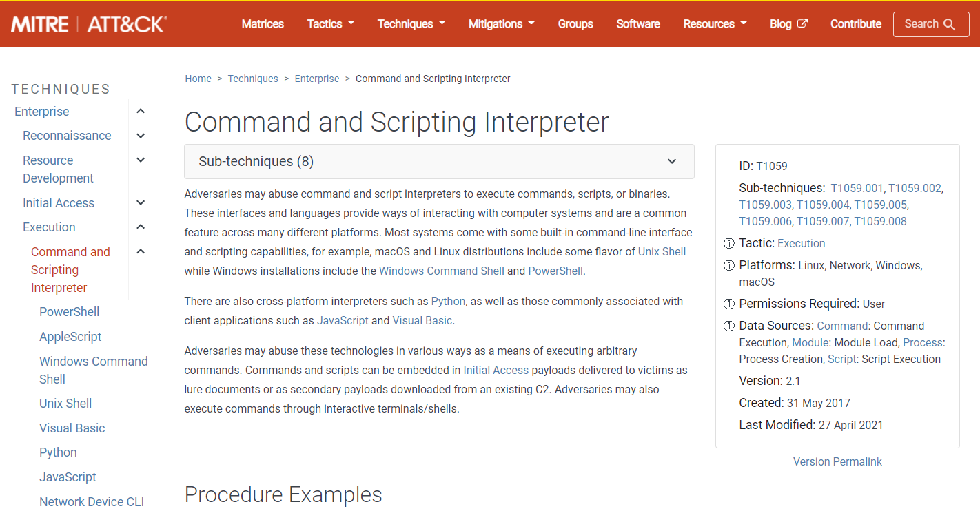Click the Search magnifier button
Viewport: 980px width, 511px height.
tap(931, 24)
